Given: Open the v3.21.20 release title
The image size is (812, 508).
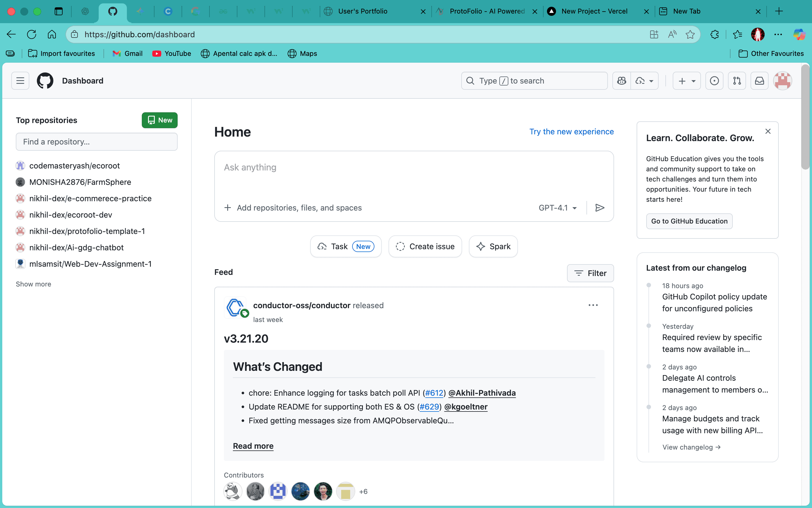Looking at the screenshot, I should (246, 338).
